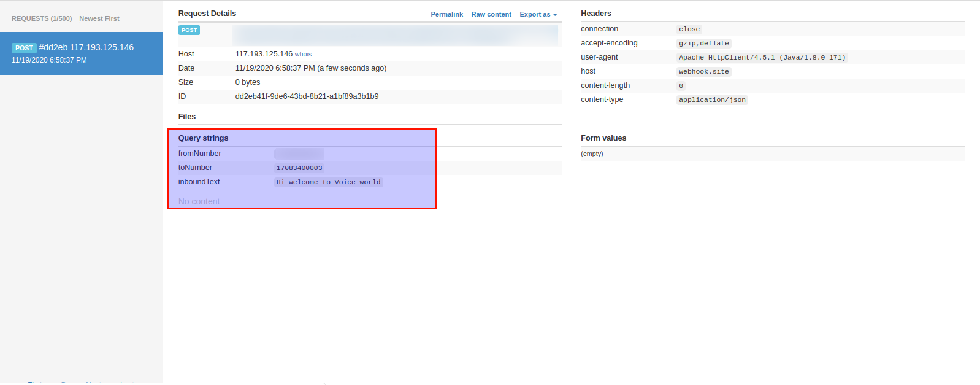Click the content-type value application/json
Image resolution: width=980 pixels, height=385 pixels.
click(711, 100)
